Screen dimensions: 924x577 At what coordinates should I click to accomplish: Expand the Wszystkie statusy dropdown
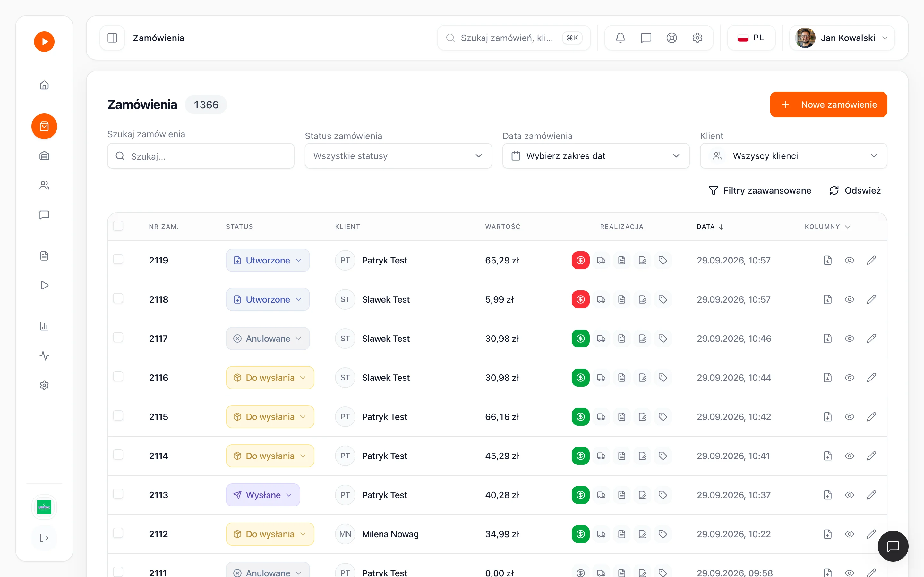pos(398,156)
